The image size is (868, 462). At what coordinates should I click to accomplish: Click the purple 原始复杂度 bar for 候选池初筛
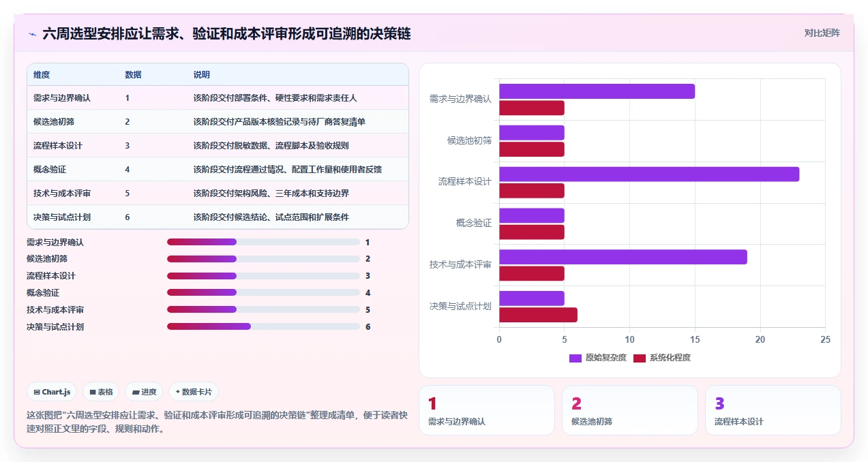(532, 133)
